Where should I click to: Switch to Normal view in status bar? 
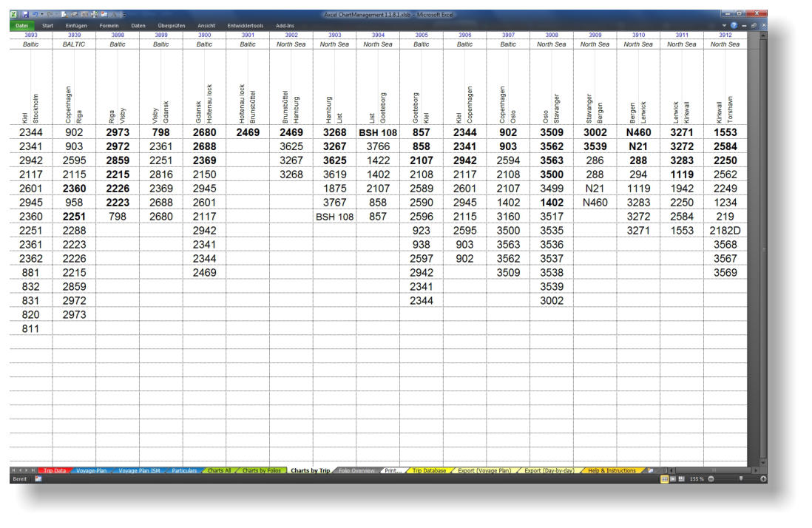tap(664, 479)
